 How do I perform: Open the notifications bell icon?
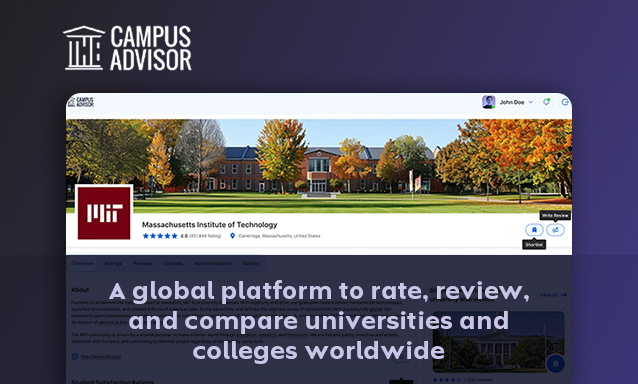[x=546, y=102]
